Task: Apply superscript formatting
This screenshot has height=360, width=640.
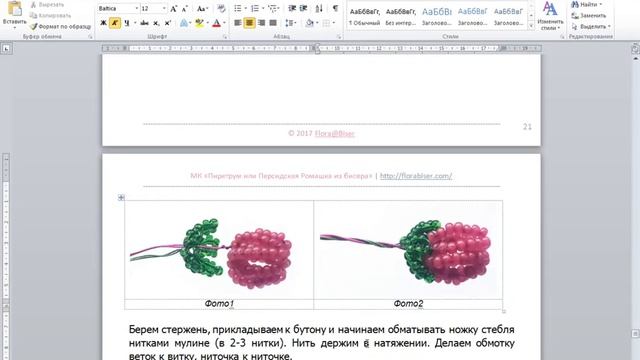Action: coord(167,23)
